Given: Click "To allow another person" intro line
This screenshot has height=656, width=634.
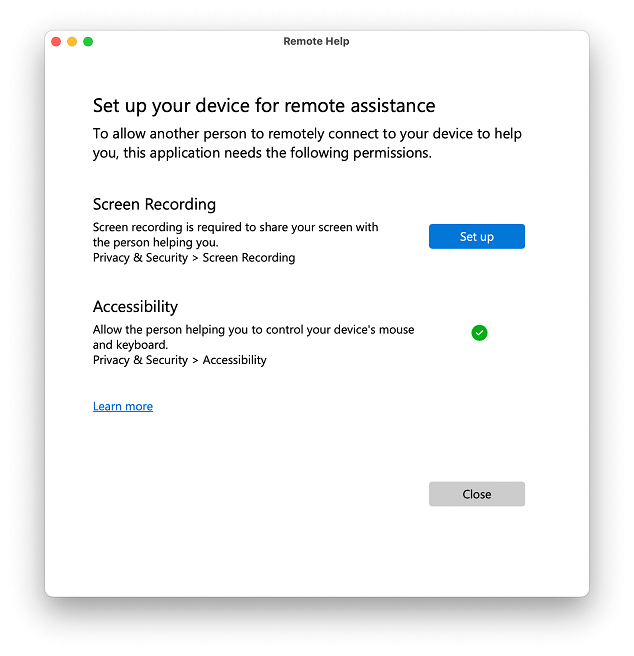Looking at the screenshot, I should 307,133.
